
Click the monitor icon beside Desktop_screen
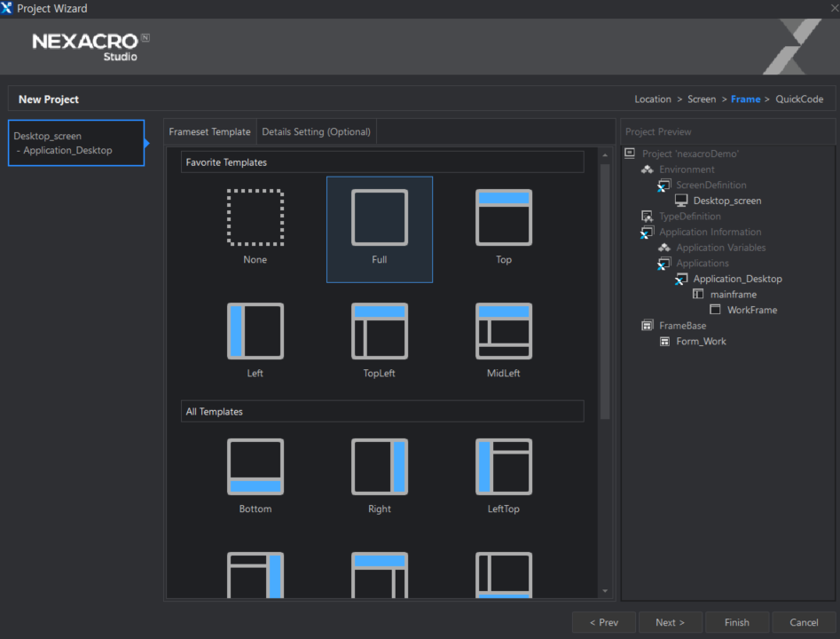(x=681, y=201)
